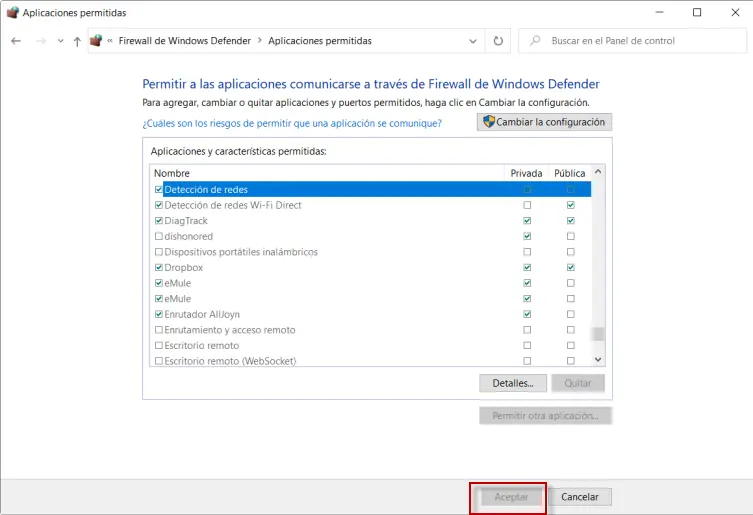Click the list scrollbar down arrow
The width and height of the screenshot is (753, 515).
[598, 359]
